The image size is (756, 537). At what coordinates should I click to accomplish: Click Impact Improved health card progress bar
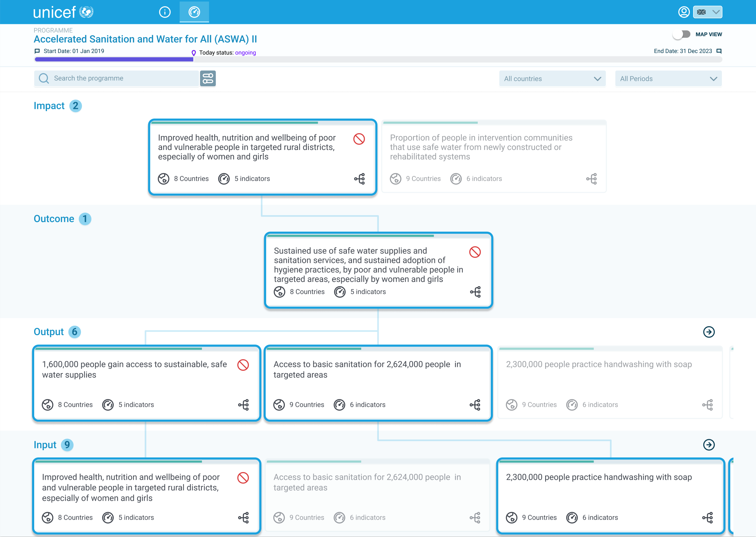[263, 123]
